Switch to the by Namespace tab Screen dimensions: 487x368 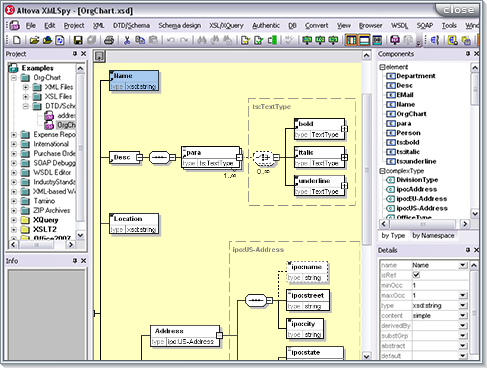(433, 235)
